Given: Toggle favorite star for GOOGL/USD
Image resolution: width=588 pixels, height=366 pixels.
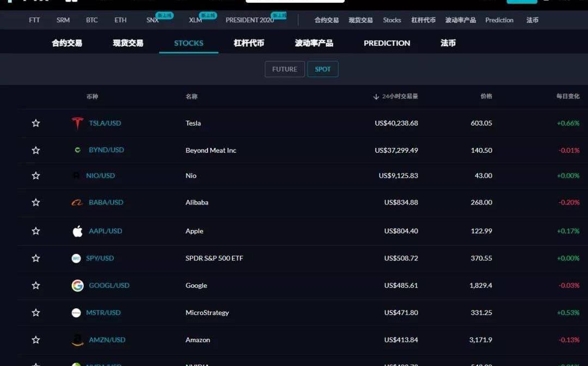Looking at the screenshot, I should (x=36, y=286).
